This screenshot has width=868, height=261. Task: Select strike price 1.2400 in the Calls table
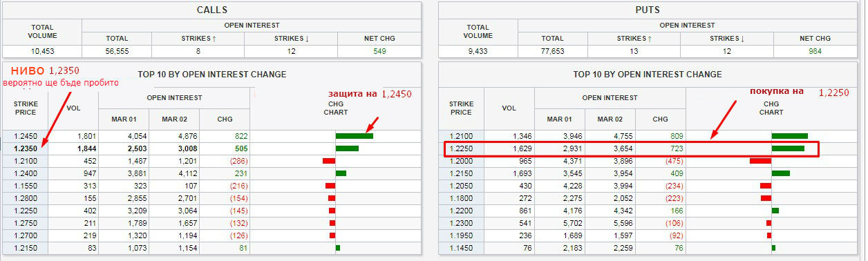click(x=26, y=173)
